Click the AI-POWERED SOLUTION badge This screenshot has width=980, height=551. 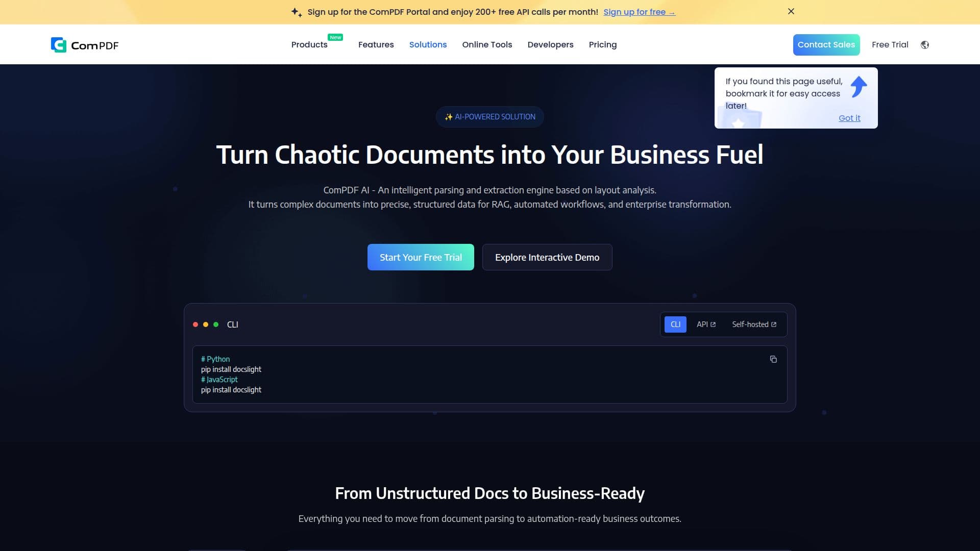[x=489, y=117]
